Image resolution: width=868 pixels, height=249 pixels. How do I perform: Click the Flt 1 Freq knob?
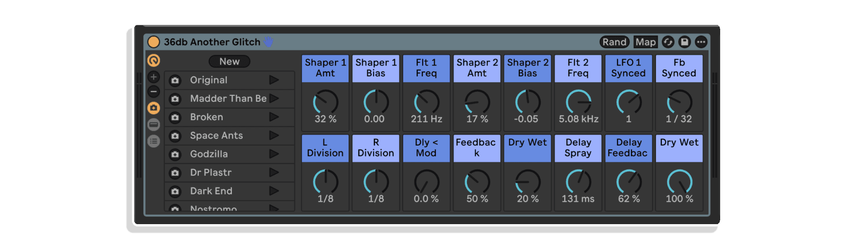[427, 102]
